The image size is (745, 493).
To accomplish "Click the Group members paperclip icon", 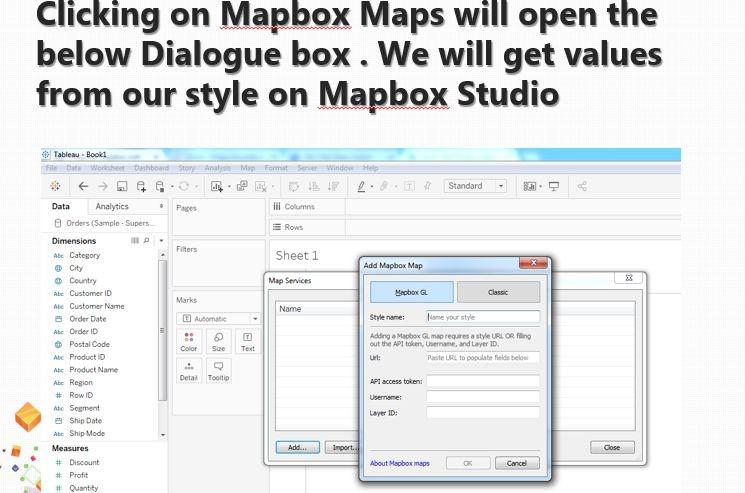I will coord(384,186).
